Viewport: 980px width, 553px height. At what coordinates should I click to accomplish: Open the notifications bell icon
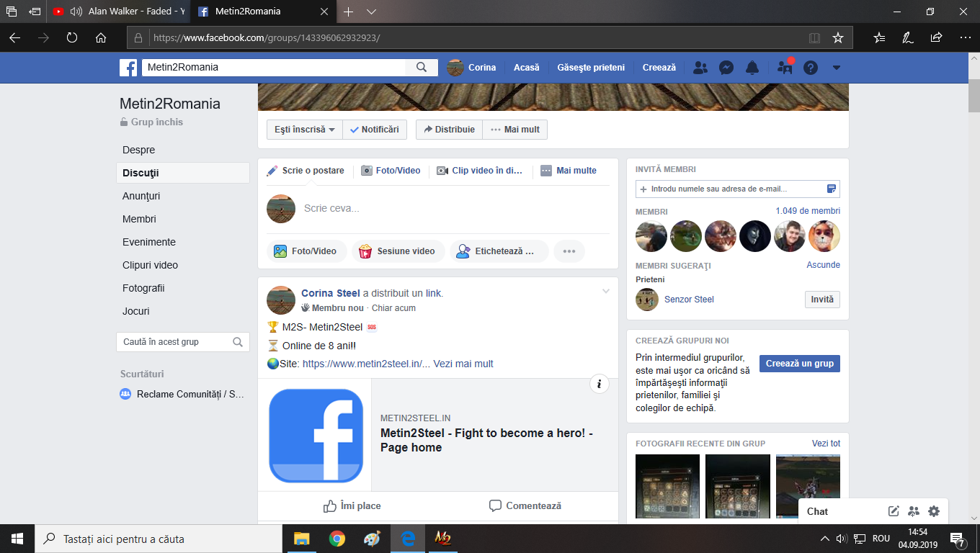click(752, 68)
